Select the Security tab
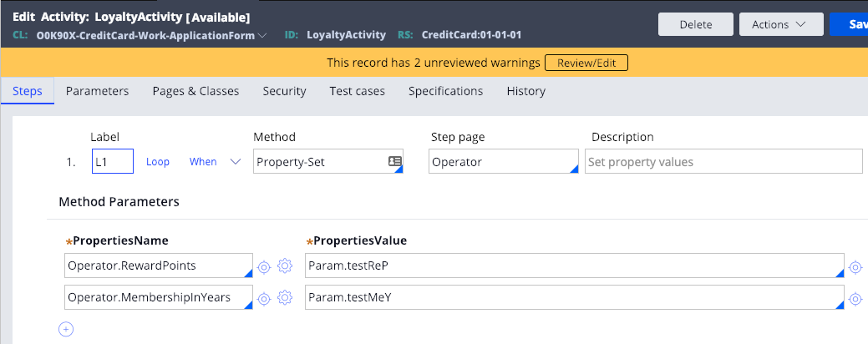Screen dimensions: 868x344 [x=285, y=91]
